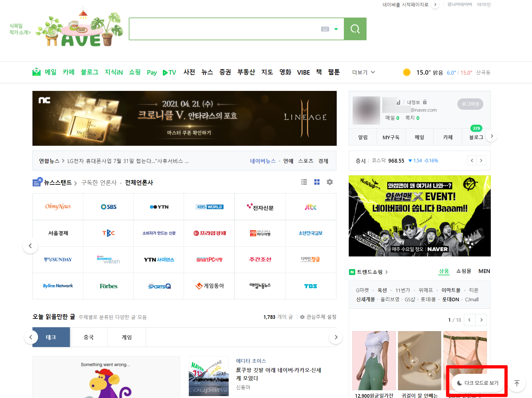Open the 코스닥 968.55 index text
The width and height of the screenshot is (532, 398).
[x=388, y=161]
